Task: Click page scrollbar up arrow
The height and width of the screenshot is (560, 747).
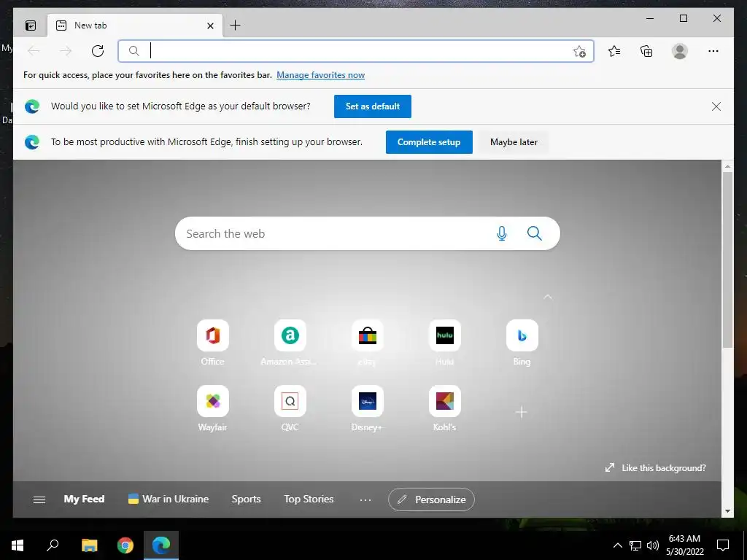Action: [x=727, y=167]
